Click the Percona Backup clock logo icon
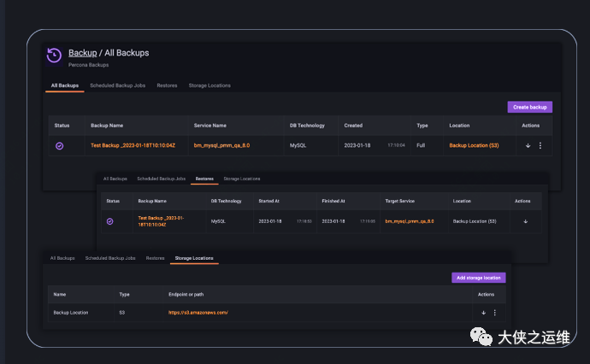Screen dimensions: 590x364 [54, 55]
